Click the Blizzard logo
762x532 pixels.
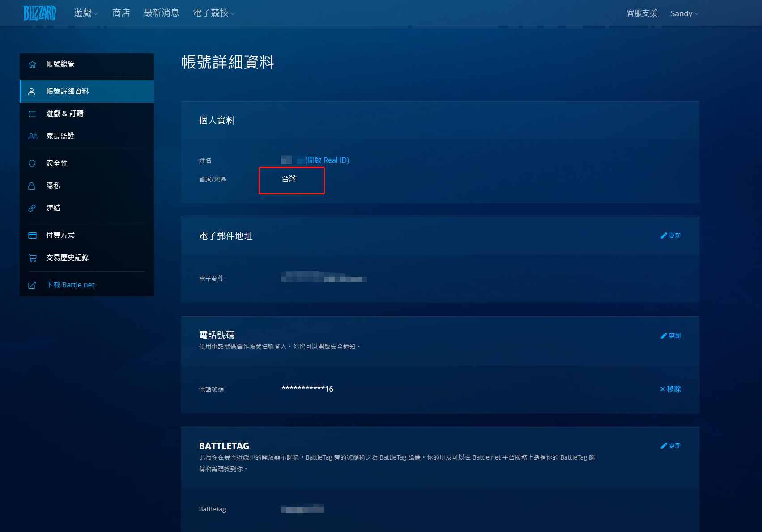pyautogui.click(x=39, y=13)
